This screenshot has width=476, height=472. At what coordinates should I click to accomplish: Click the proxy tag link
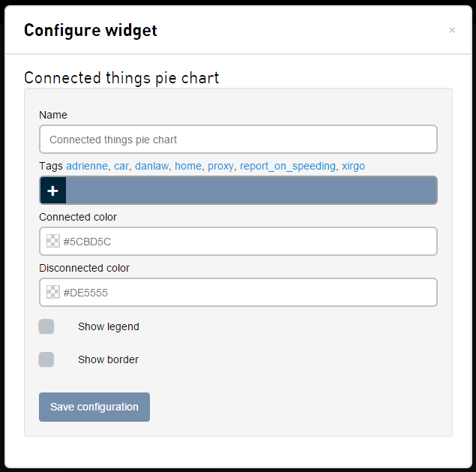(220, 166)
